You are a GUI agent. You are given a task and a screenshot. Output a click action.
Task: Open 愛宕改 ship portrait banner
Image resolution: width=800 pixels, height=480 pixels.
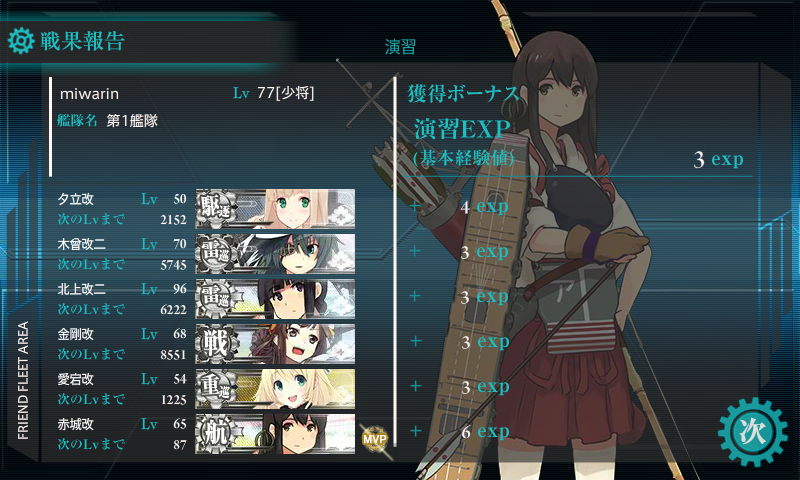click(276, 389)
